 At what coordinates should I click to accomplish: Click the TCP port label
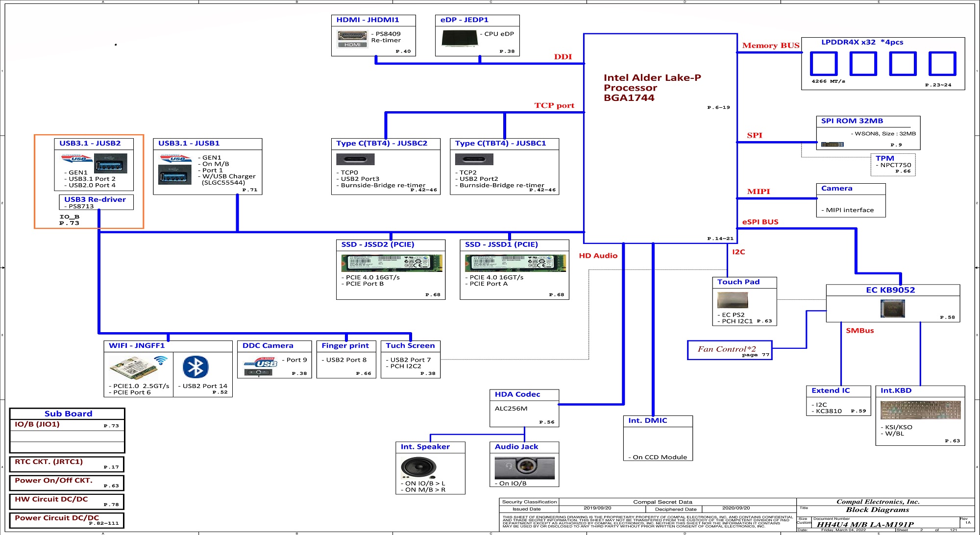554,105
